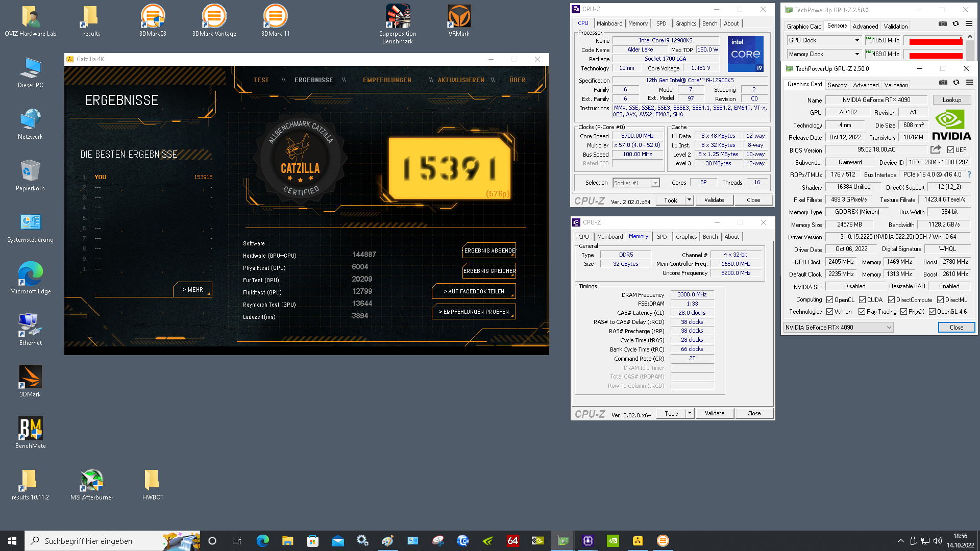The image size is (980, 551).
Task: Toggle the CUDA checkbox
Action: point(862,300)
